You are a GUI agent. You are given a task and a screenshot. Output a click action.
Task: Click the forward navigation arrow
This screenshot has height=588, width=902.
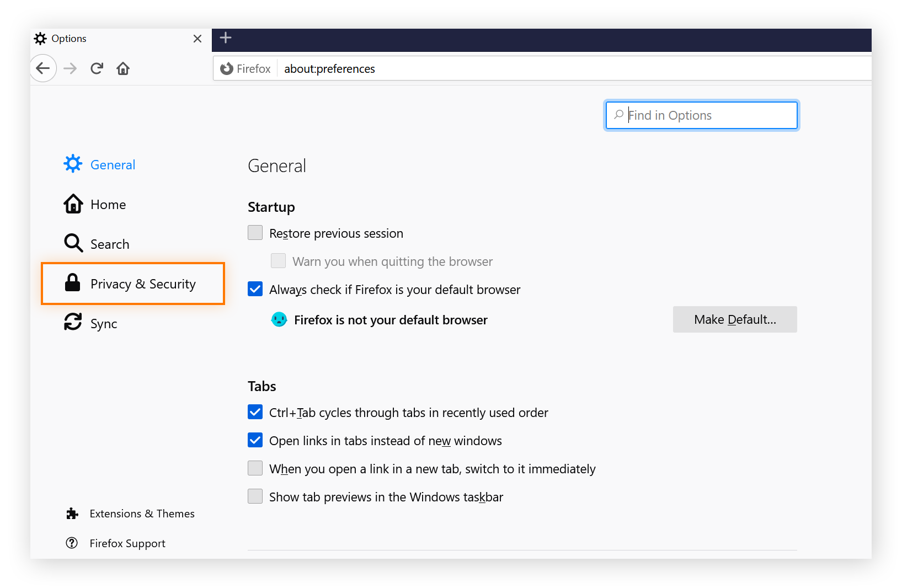[x=70, y=68]
